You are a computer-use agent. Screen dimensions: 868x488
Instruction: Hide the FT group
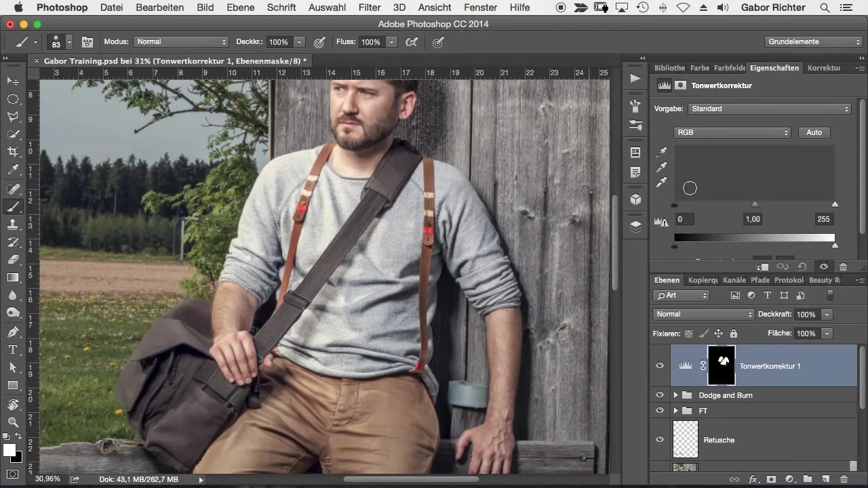660,411
